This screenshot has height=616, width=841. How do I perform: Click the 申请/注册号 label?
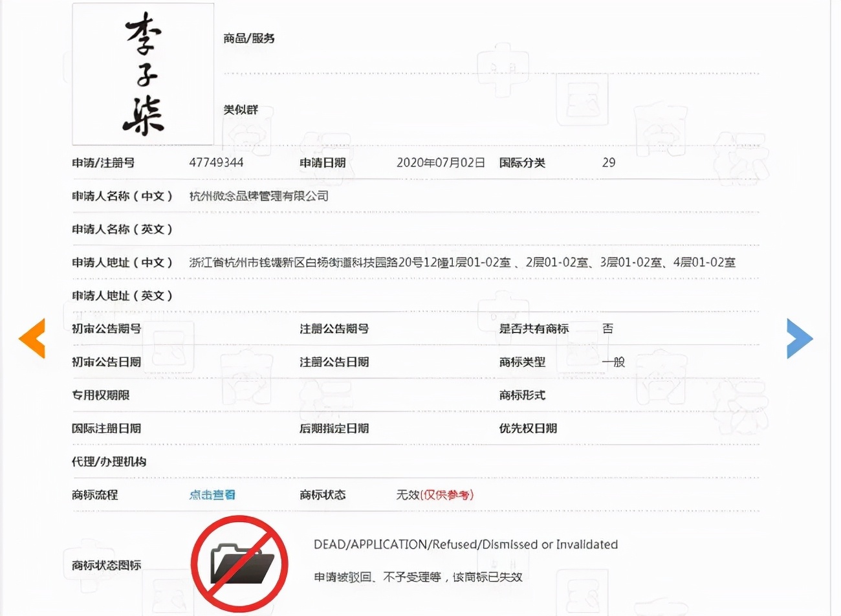pos(103,162)
